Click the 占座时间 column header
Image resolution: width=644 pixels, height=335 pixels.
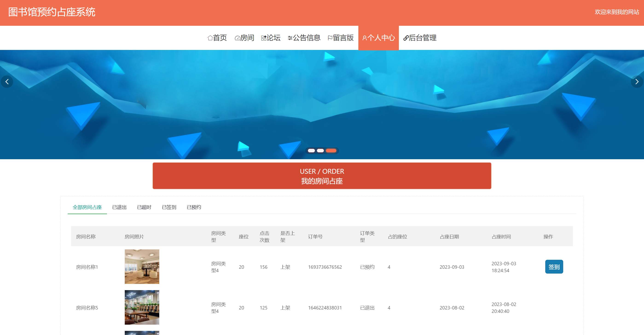tap(501, 237)
